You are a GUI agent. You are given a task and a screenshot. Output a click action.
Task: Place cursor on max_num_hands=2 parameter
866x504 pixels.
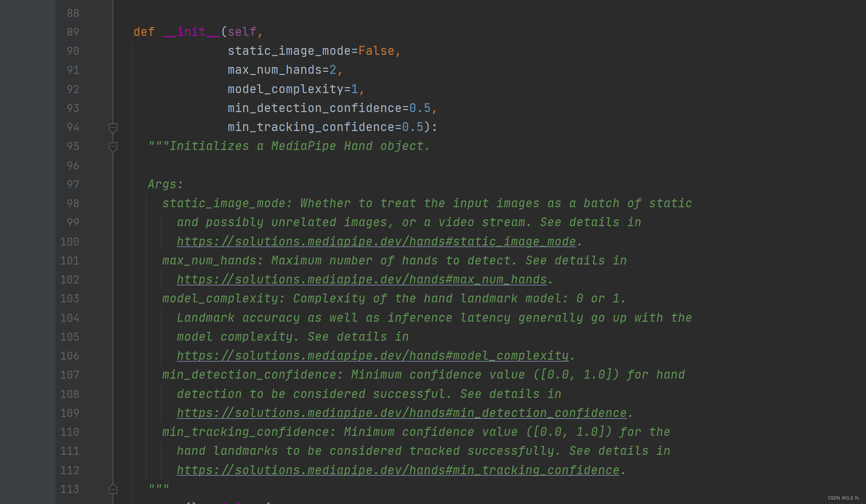(282, 70)
